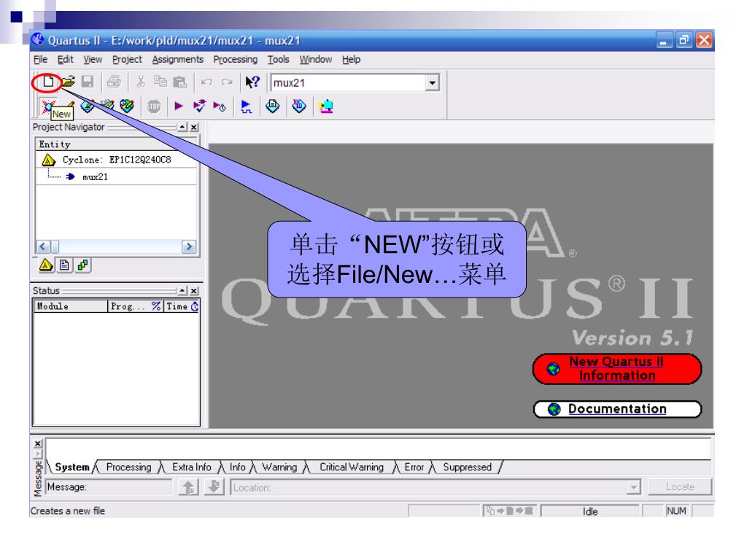Open the SOPC Builder toolbar icon
Image resolution: width=747 pixels, height=560 pixels.
point(326,106)
